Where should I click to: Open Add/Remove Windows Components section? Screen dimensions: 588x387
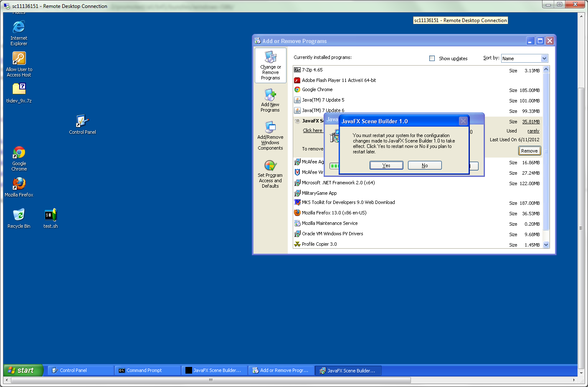[x=270, y=136]
